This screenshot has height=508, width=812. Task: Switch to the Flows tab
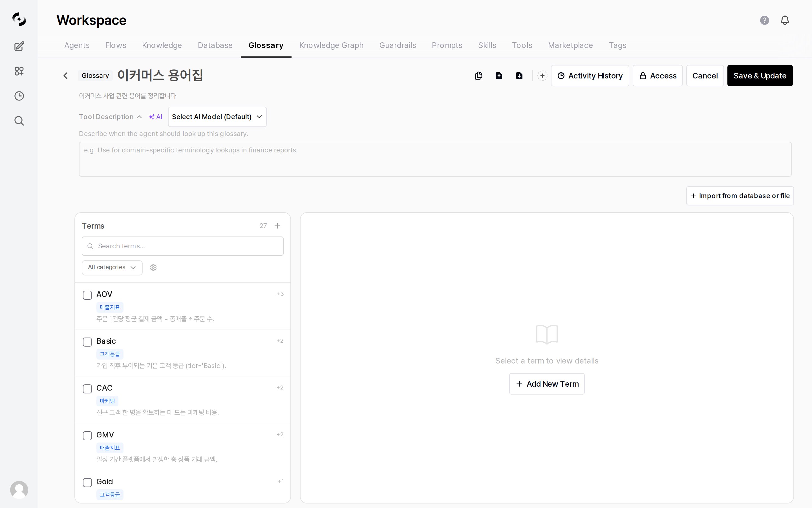116,45
